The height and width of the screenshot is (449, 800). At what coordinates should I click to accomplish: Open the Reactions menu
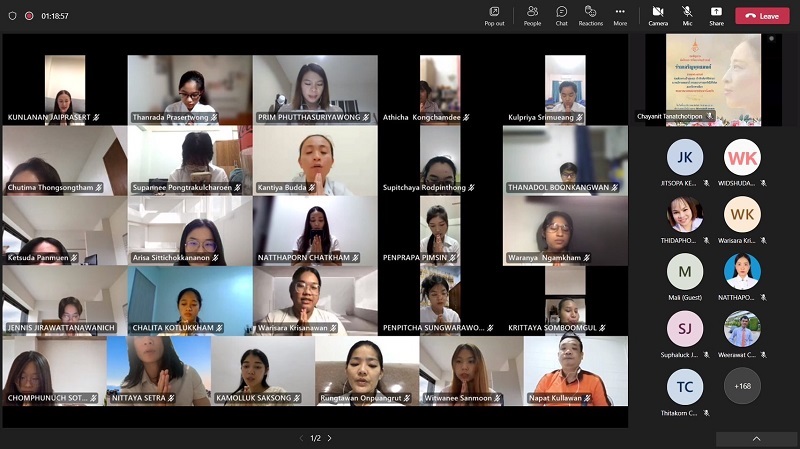(590, 14)
